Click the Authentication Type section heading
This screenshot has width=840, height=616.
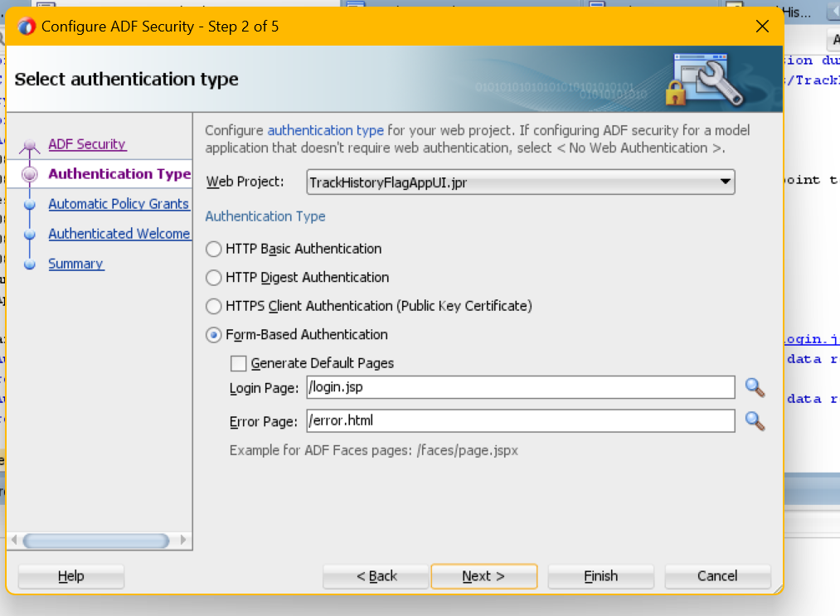265,216
